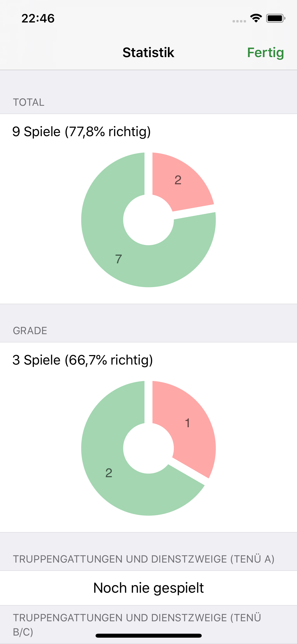Tap the GRADE section header

[30, 331]
